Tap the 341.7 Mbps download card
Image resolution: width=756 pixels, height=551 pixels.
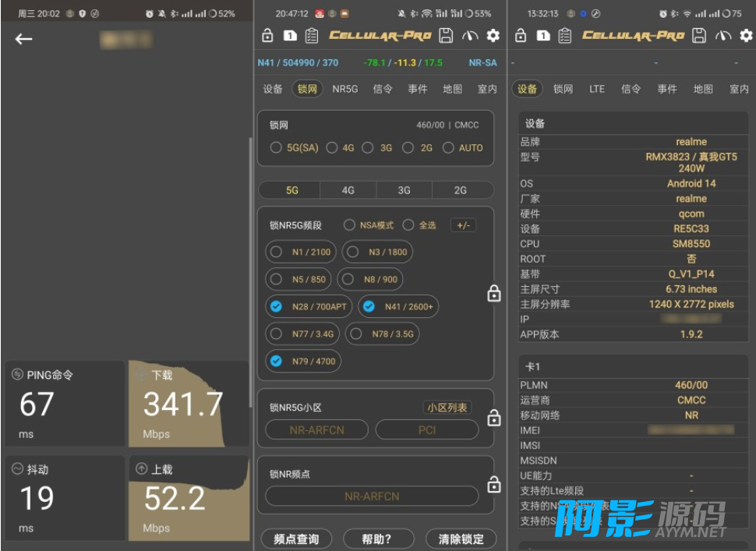pyautogui.click(x=189, y=403)
